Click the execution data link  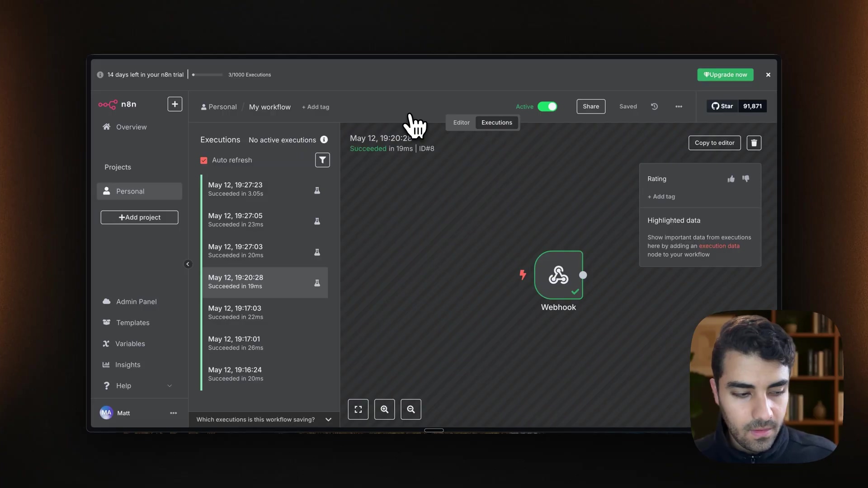(x=719, y=246)
